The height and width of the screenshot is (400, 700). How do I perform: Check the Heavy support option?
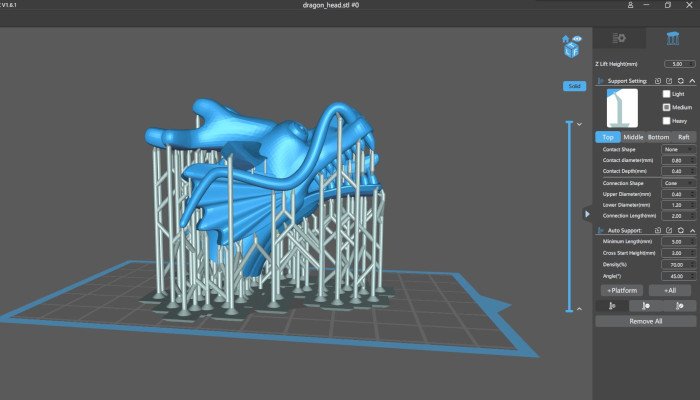[x=667, y=121]
